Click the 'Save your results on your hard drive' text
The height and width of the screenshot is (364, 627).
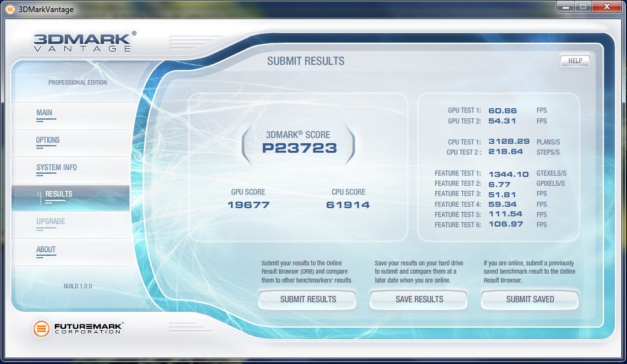coord(419,272)
